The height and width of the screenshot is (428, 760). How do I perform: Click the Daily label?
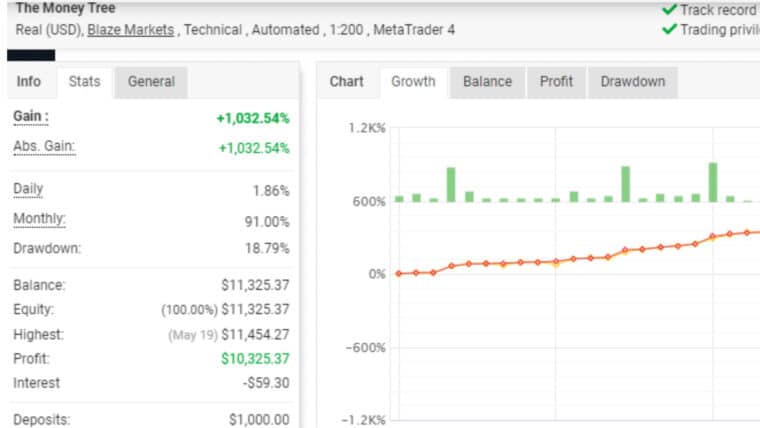pos(28,189)
